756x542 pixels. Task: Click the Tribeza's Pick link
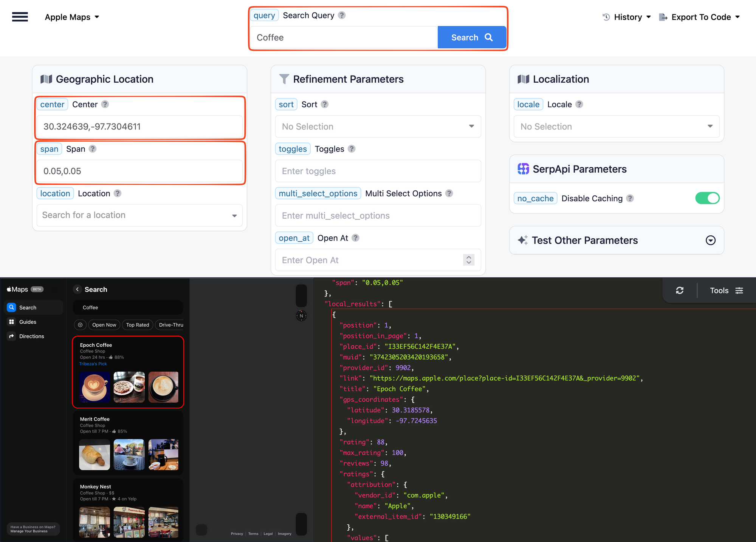[x=93, y=364]
